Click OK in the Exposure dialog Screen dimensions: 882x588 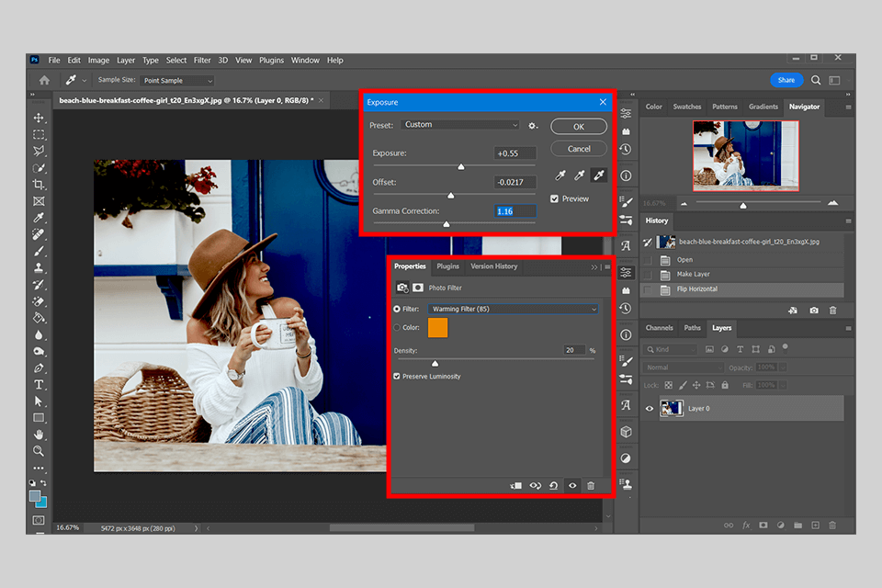(579, 127)
